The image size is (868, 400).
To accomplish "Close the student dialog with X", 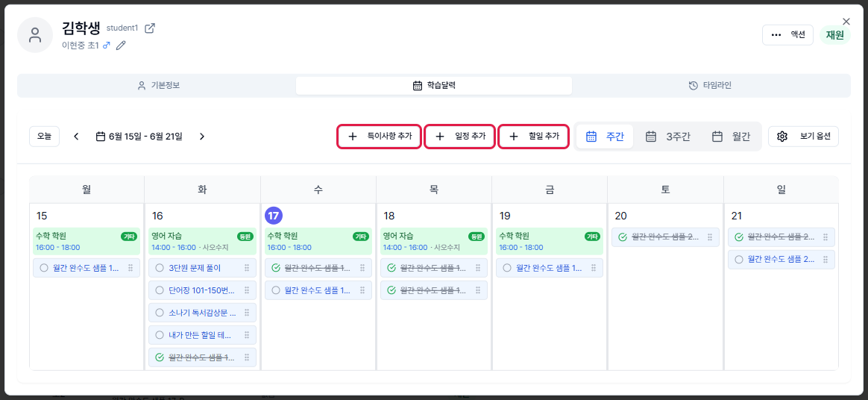I will pos(846,21).
